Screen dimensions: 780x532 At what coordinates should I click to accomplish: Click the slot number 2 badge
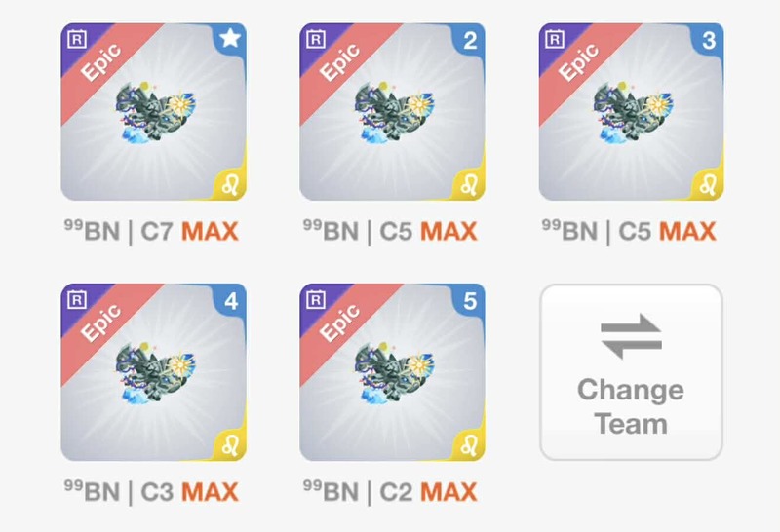[x=469, y=40]
